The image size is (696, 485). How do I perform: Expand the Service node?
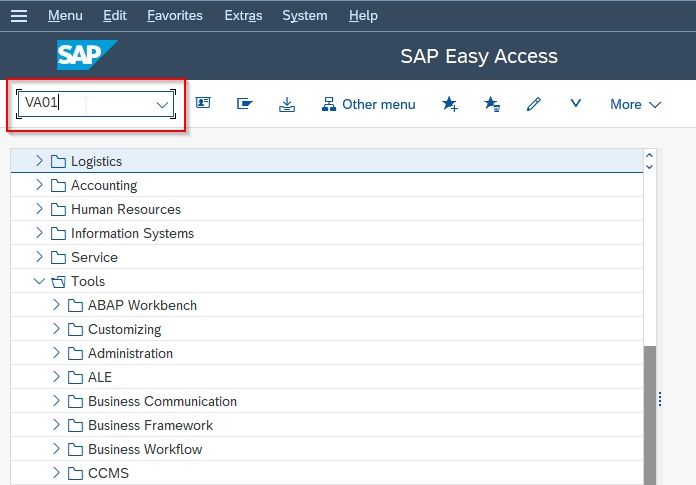39,256
